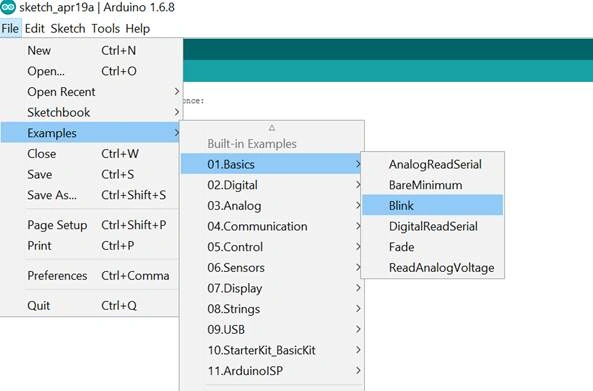Open the Edit menu
Image resolution: width=593 pixels, height=391 pixels.
coord(35,28)
